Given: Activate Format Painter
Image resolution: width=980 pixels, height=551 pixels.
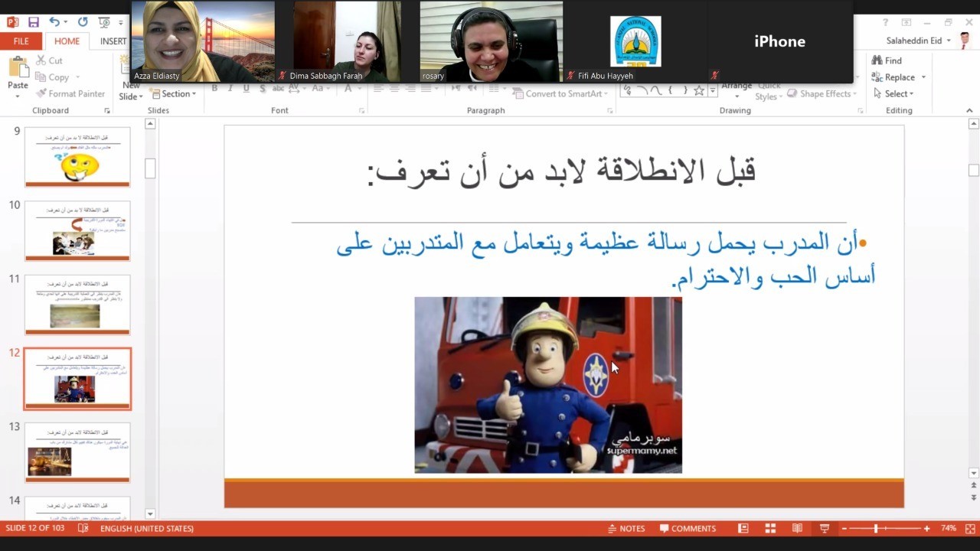Looking at the screenshot, I should click(70, 94).
